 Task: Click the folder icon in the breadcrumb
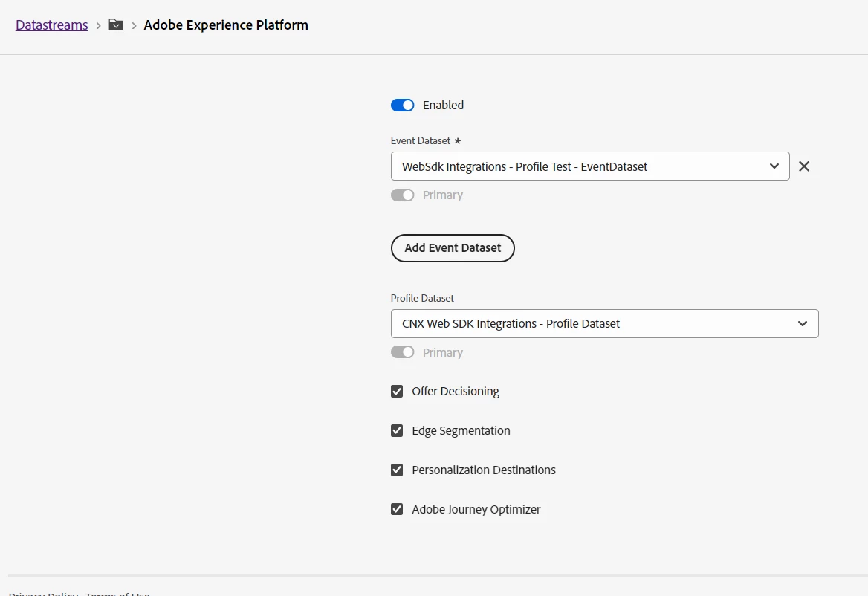[116, 25]
